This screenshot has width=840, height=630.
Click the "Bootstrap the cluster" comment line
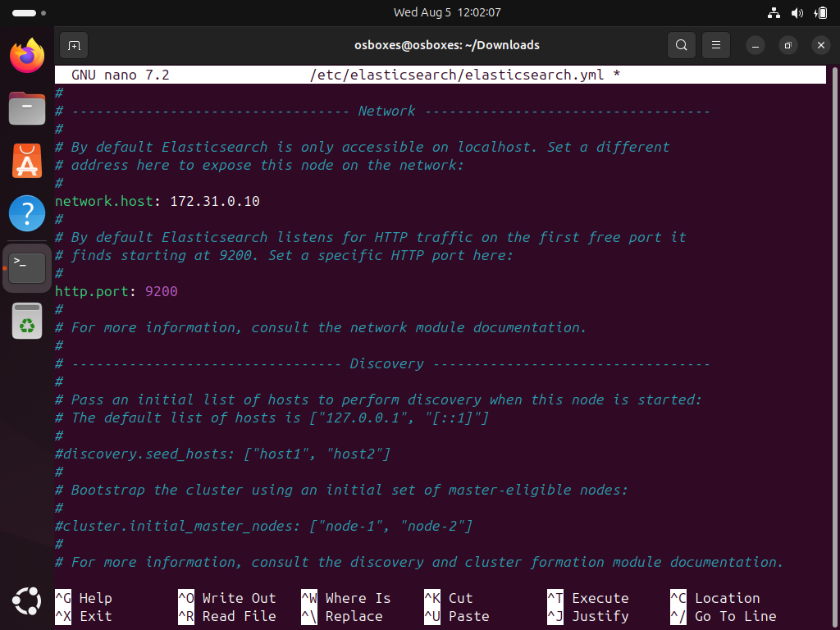(x=341, y=491)
